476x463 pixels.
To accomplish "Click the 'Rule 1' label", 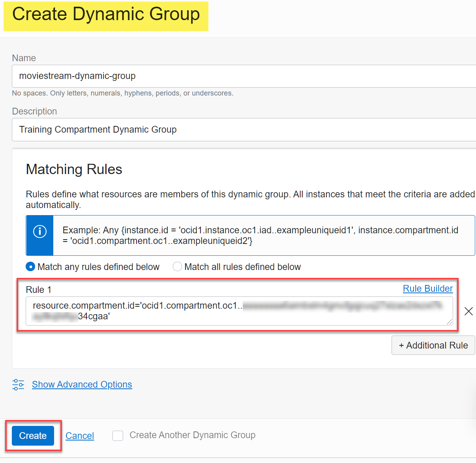I will 39,290.
